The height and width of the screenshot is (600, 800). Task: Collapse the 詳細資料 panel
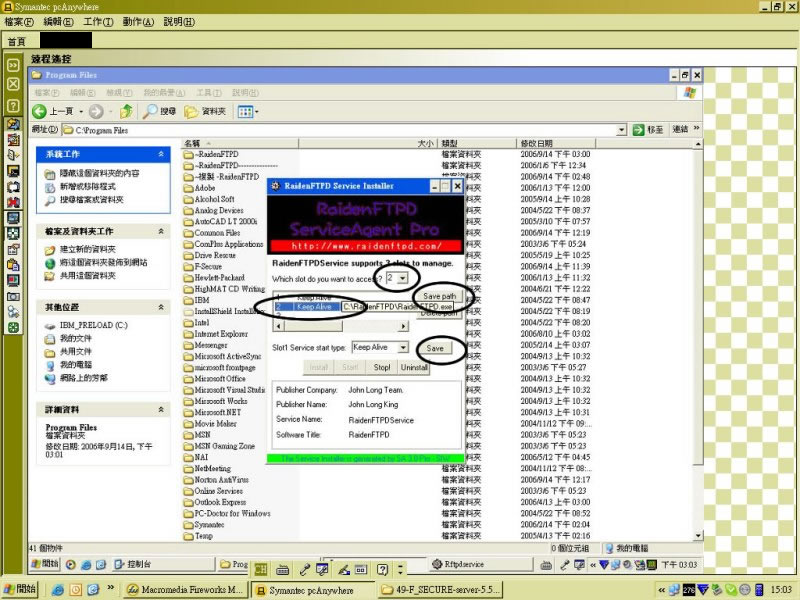point(161,409)
